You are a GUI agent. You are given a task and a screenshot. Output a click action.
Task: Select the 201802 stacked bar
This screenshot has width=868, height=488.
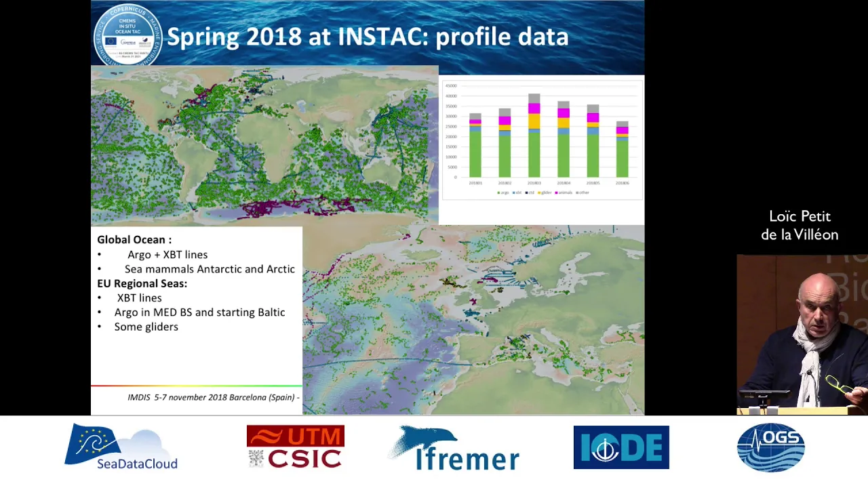pos(505,142)
